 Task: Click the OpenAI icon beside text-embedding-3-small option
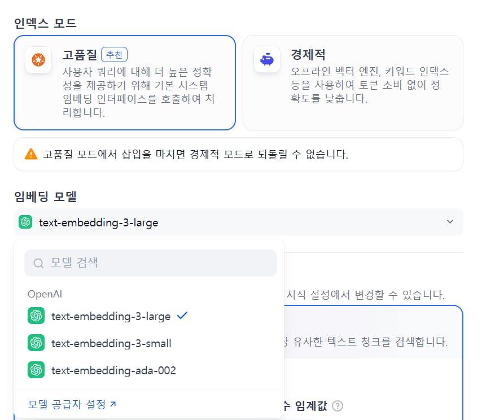pyautogui.click(x=36, y=343)
